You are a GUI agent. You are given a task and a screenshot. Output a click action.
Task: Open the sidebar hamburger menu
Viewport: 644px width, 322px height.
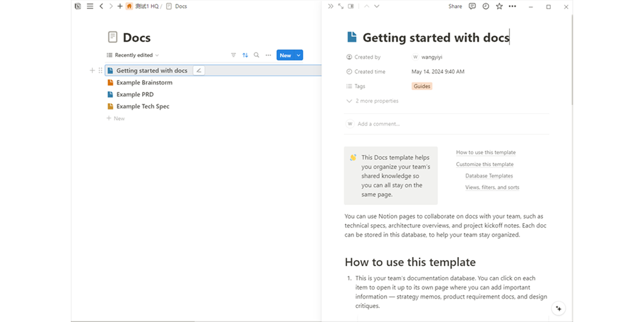click(x=90, y=6)
